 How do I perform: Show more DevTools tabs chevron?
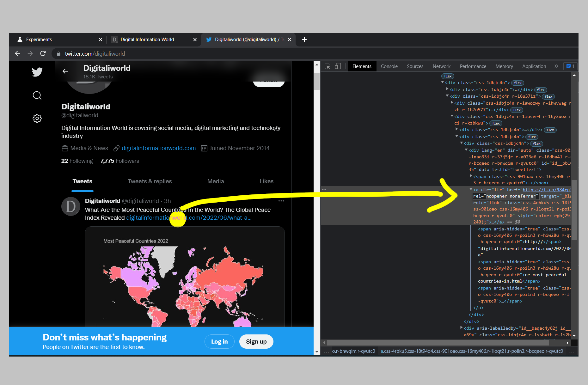[x=556, y=66]
